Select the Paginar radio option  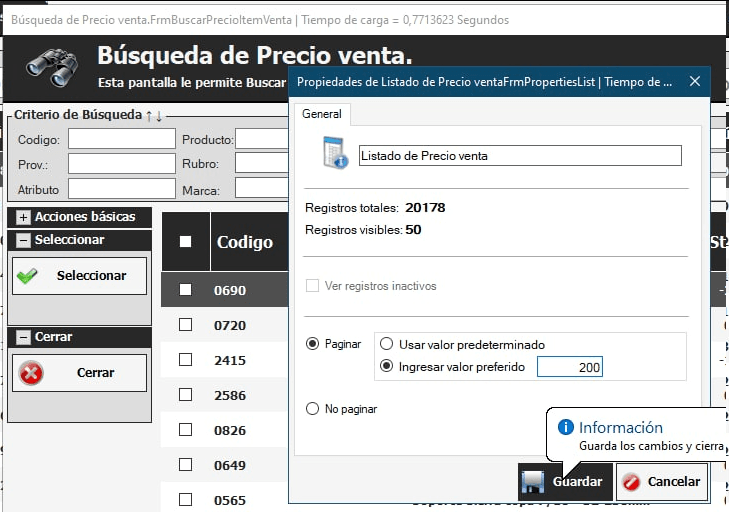pyautogui.click(x=314, y=344)
